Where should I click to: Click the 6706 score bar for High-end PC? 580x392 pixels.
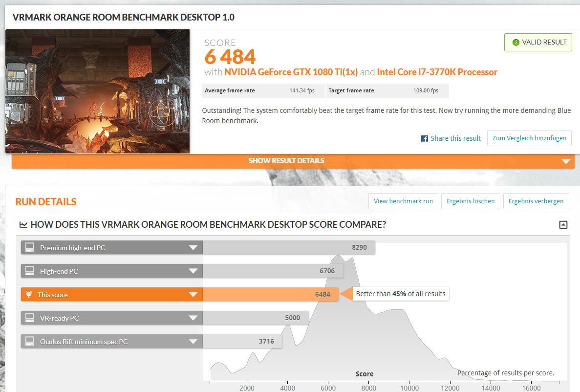(273, 271)
